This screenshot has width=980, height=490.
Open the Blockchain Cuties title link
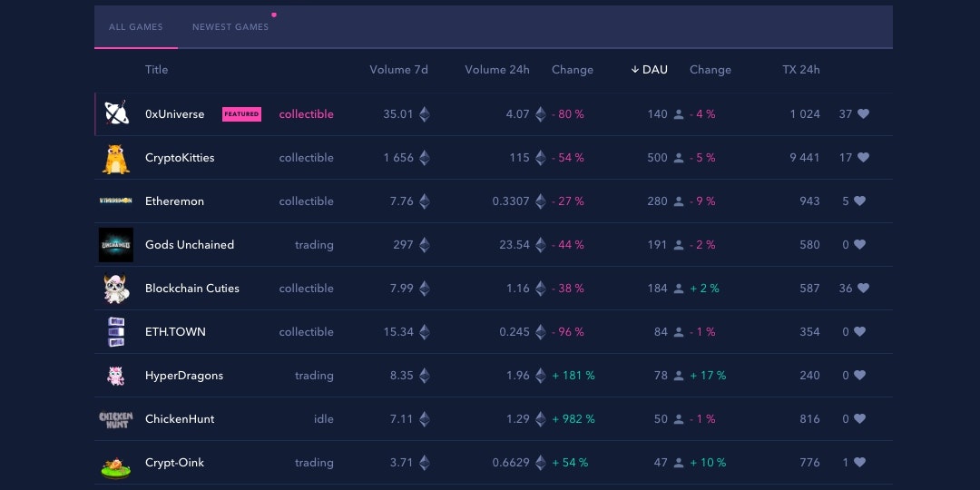click(191, 289)
